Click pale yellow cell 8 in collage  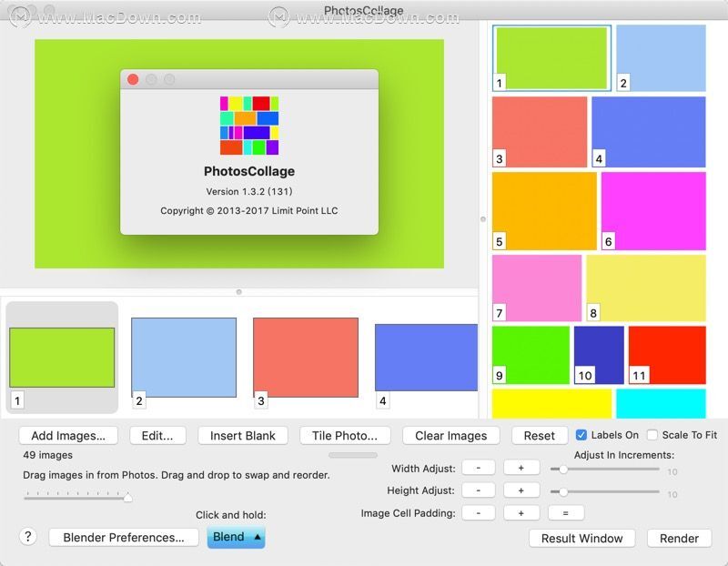[x=646, y=288]
